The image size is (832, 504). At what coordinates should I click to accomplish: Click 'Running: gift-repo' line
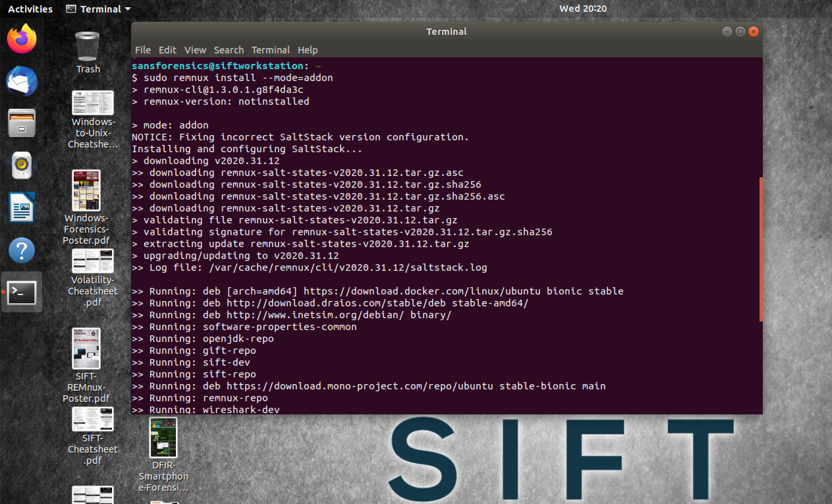pyautogui.click(x=194, y=350)
